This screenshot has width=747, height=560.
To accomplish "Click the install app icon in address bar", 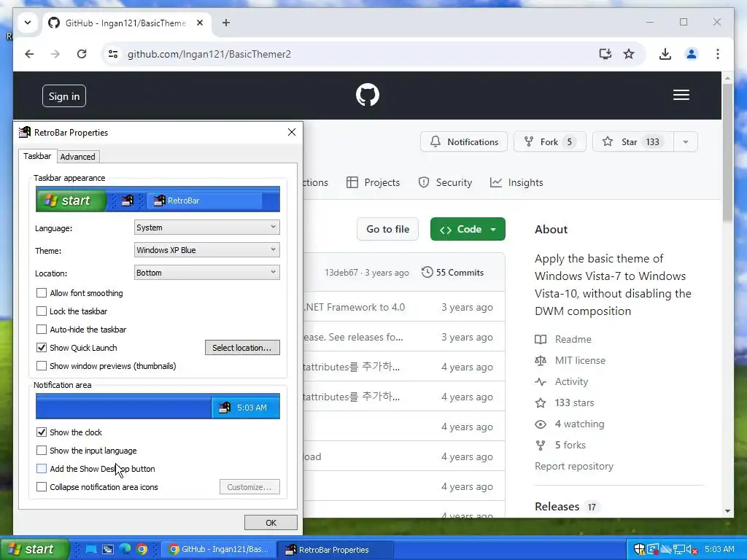I will (x=605, y=54).
